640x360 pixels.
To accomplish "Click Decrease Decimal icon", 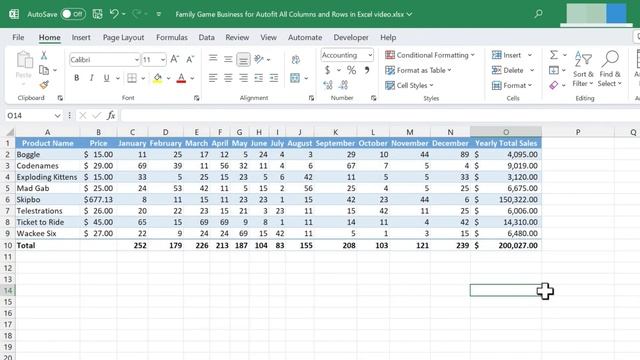I will [x=344, y=85].
